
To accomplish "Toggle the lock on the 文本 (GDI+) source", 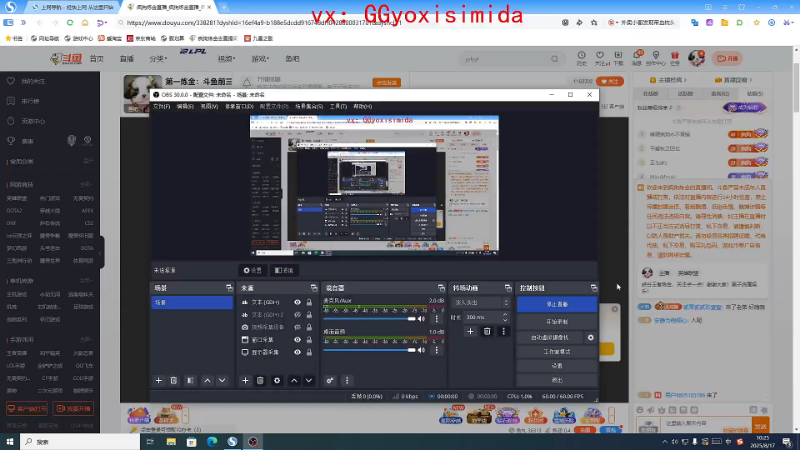I will point(309,302).
